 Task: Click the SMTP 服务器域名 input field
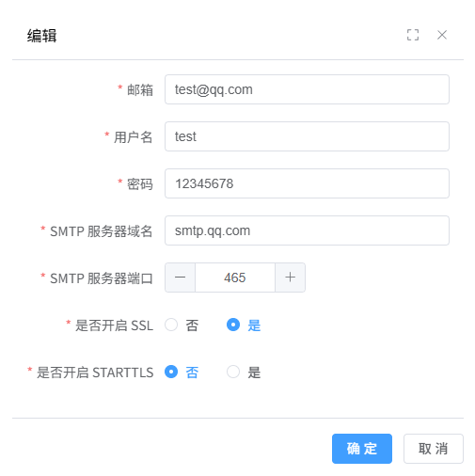[307, 230]
